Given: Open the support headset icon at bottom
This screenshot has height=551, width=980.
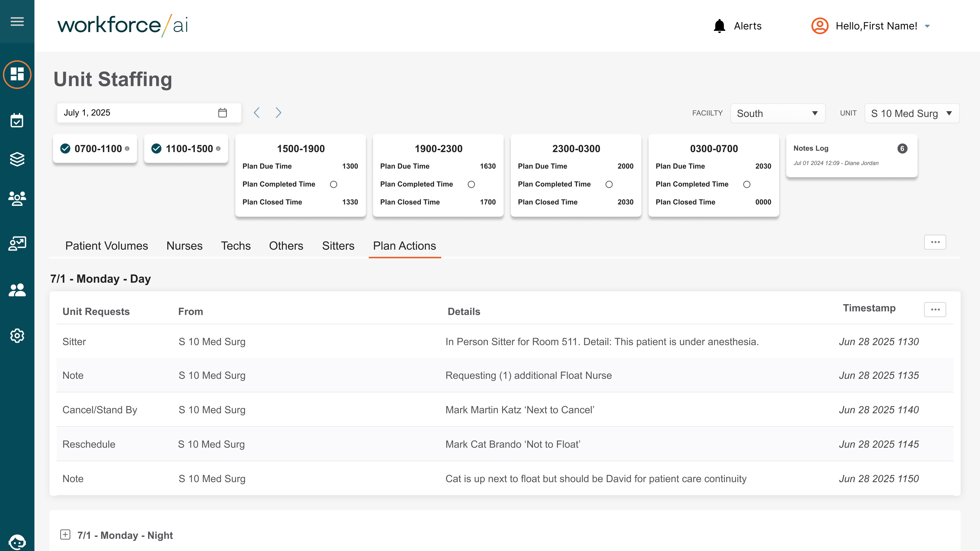Looking at the screenshot, I should 17,542.
